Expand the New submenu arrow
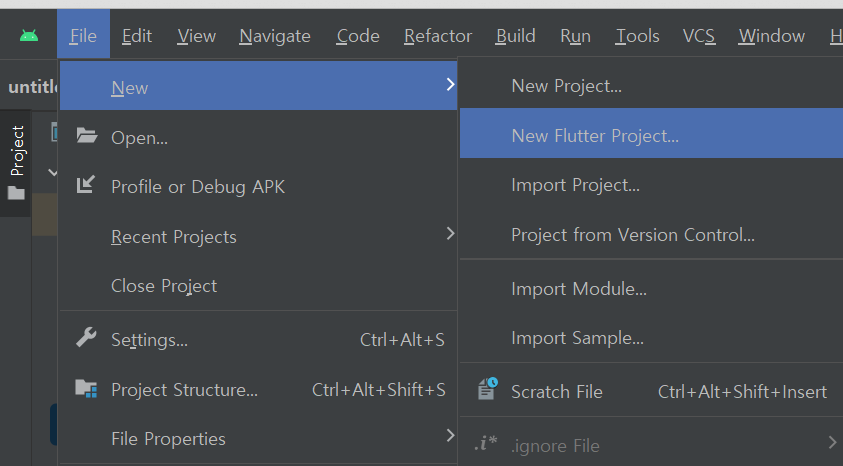 coord(450,86)
